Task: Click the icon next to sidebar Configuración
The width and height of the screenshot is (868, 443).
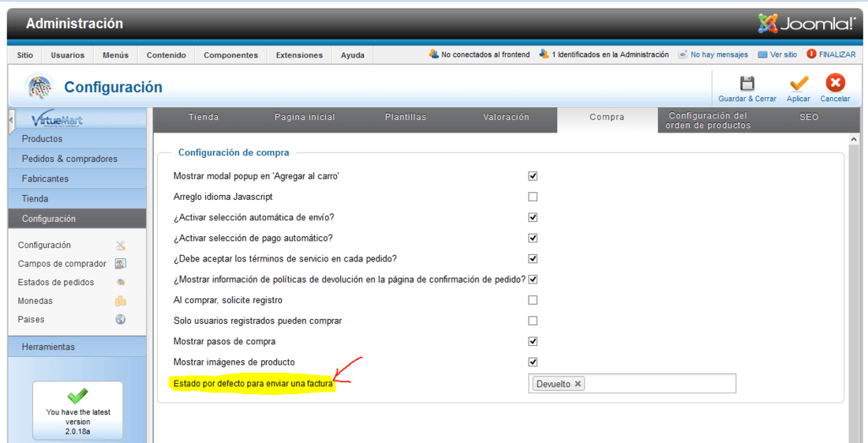Action: 120,246
